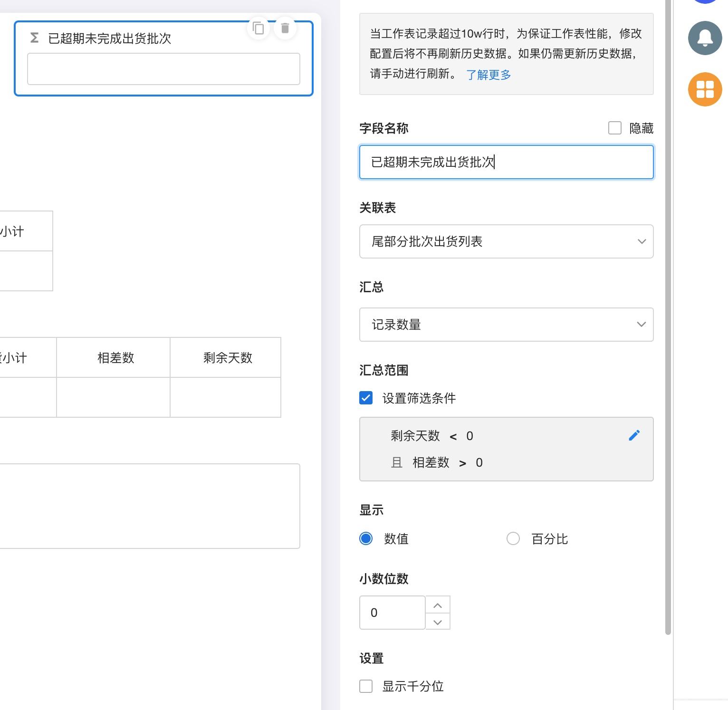Check the 隐藏 checkbox
This screenshot has height=710, width=728.
coord(615,128)
